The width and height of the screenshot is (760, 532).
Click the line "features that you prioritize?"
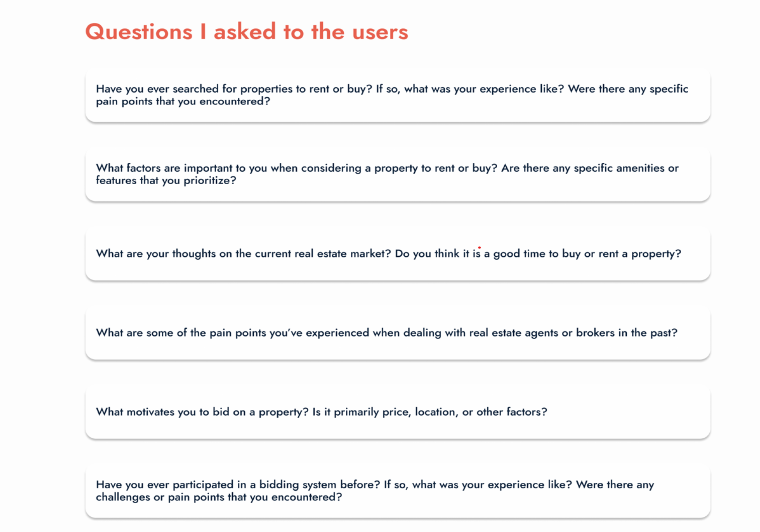coord(166,181)
